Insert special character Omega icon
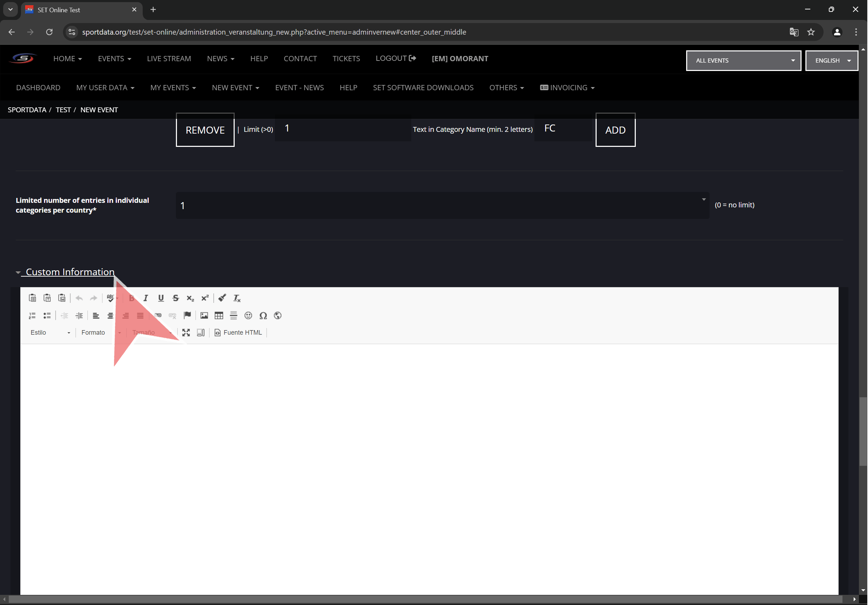 point(263,315)
